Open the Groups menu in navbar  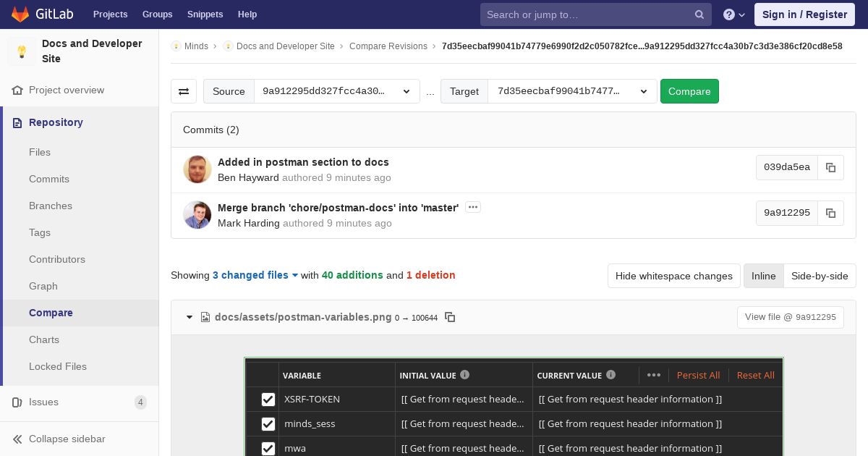tap(157, 14)
